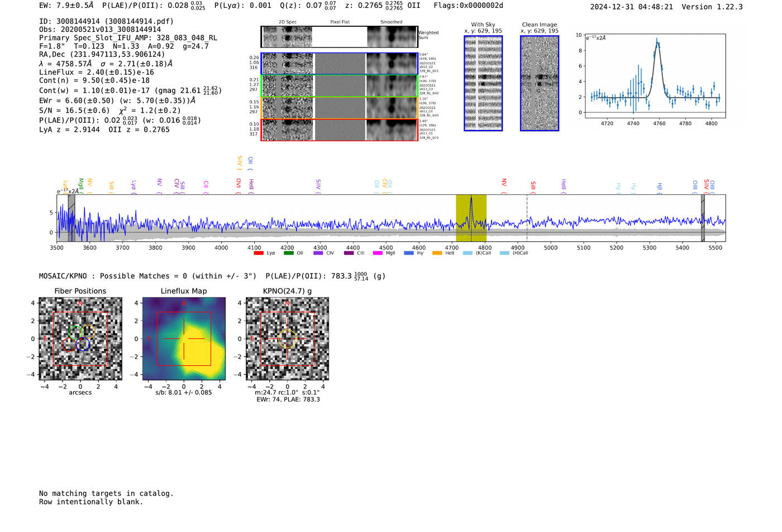Click the dashed vertical line near 4930
The height and width of the screenshot is (532, 782).
[x=527, y=218]
